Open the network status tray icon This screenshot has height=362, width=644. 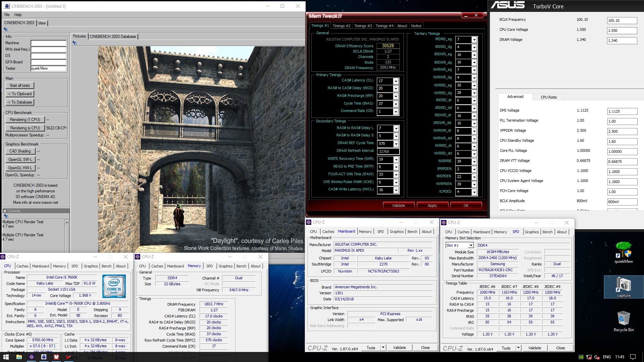tap(589, 357)
